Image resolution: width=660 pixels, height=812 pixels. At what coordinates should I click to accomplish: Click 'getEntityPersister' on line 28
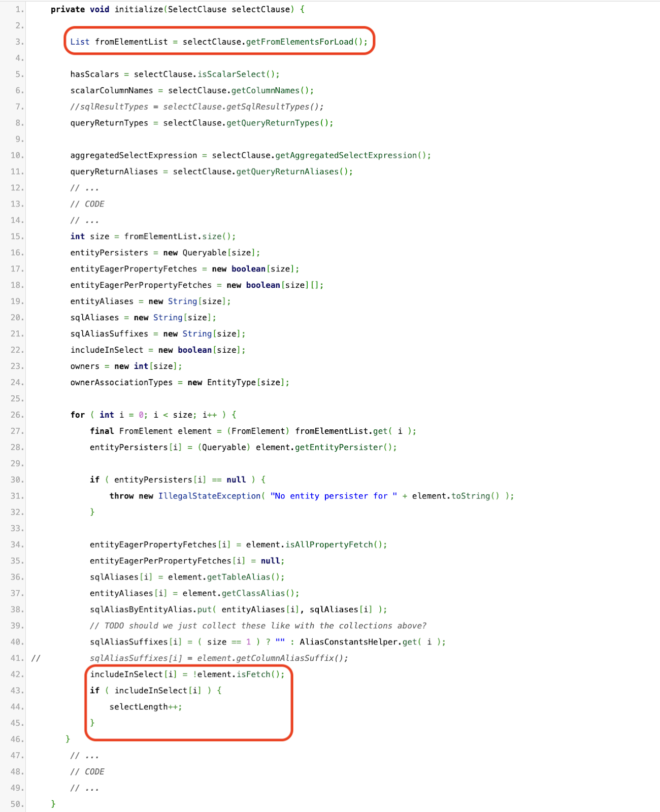[339, 448]
